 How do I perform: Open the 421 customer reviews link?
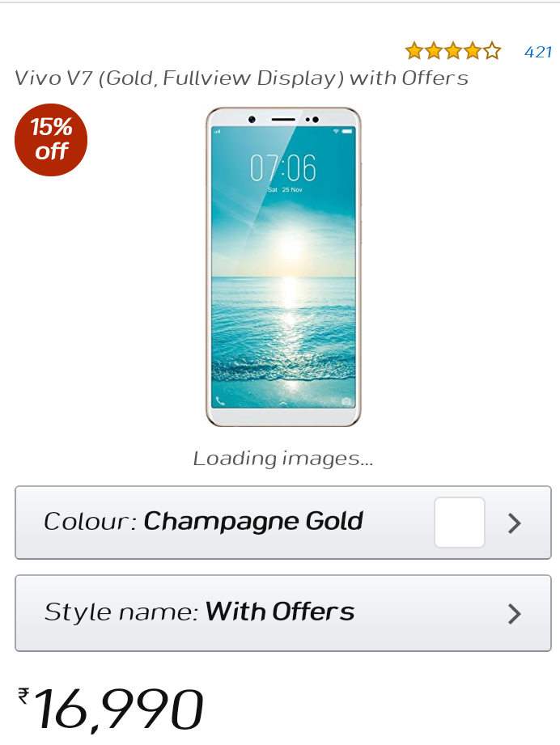(538, 52)
